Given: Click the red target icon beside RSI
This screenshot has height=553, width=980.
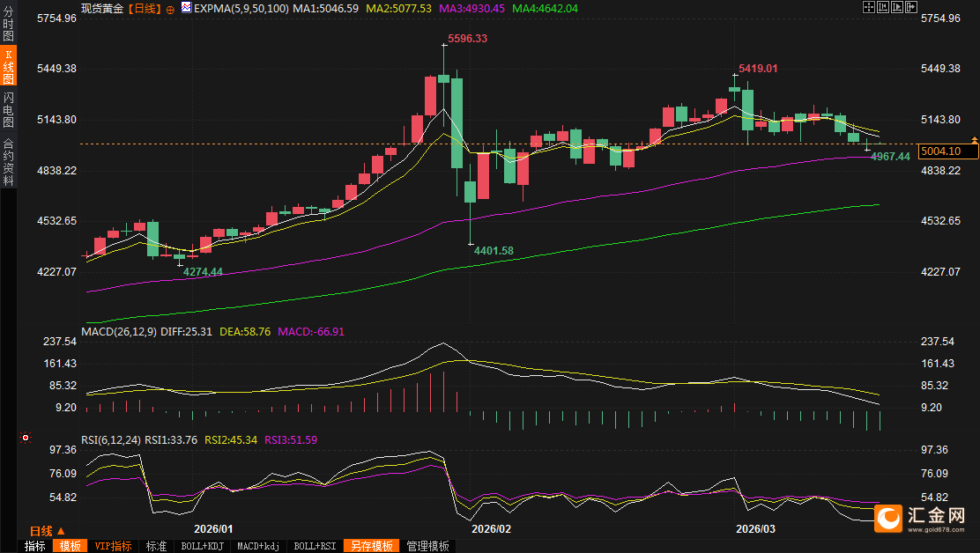Looking at the screenshot, I should 26,438.
